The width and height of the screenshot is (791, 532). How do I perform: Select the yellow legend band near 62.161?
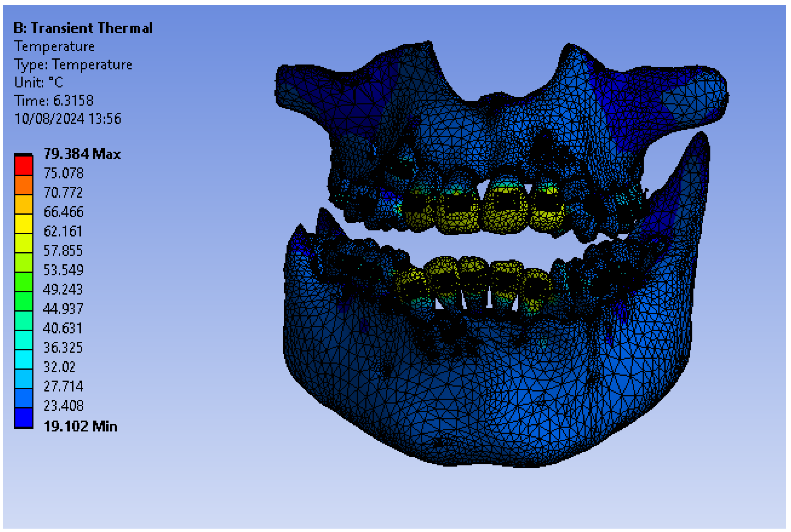(23, 224)
